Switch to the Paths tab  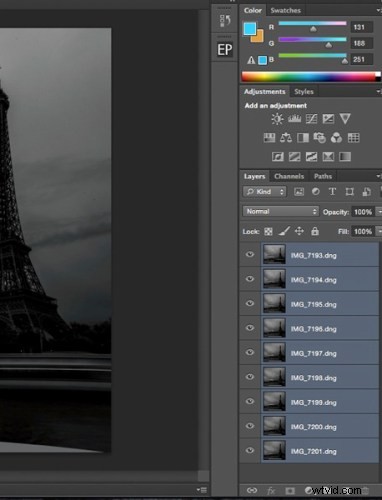coord(323,176)
